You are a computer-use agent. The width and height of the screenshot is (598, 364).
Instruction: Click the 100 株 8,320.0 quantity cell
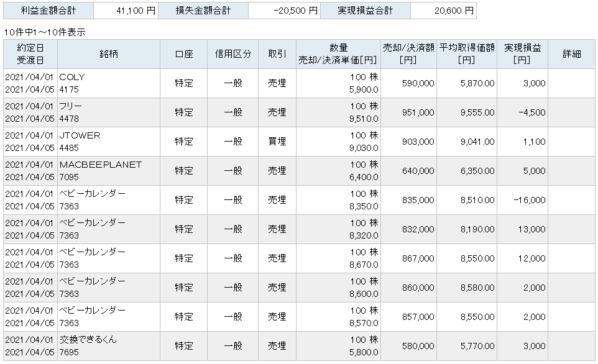tap(338, 229)
